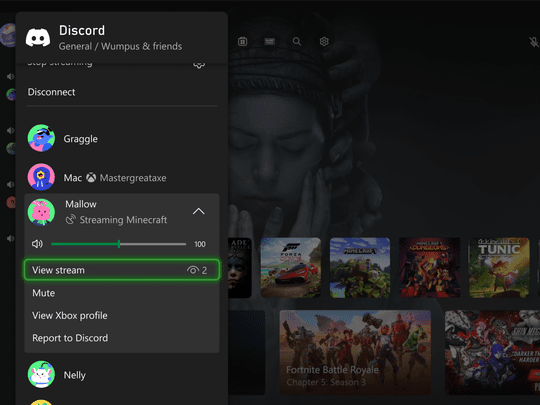Screen dimensions: 540x405
Task: Click Graggle's avatar
Action: 41,138
